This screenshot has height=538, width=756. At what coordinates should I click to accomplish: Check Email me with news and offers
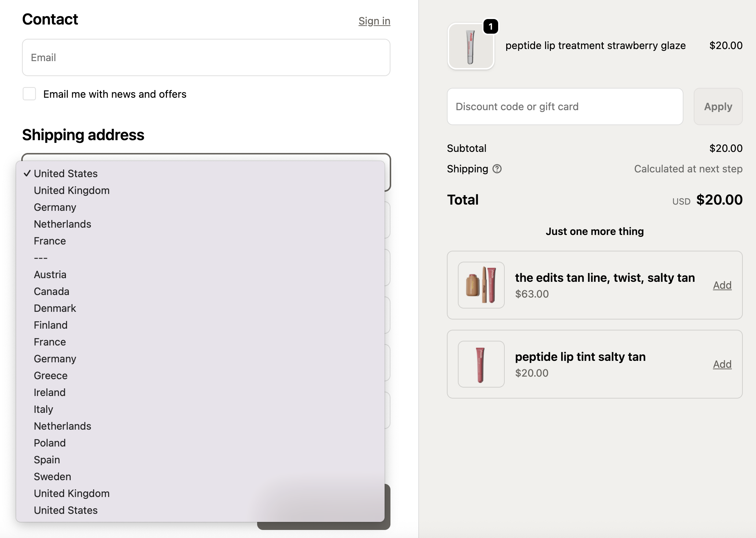click(x=29, y=94)
